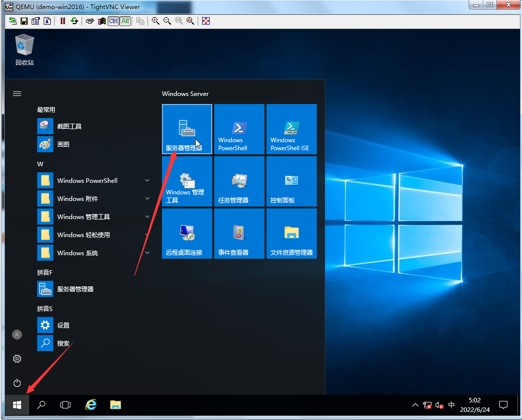Viewport: 522px width, 420px height.
Task: Expand the Windows 系统 folder chevron
Action: click(x=147, y=253)
